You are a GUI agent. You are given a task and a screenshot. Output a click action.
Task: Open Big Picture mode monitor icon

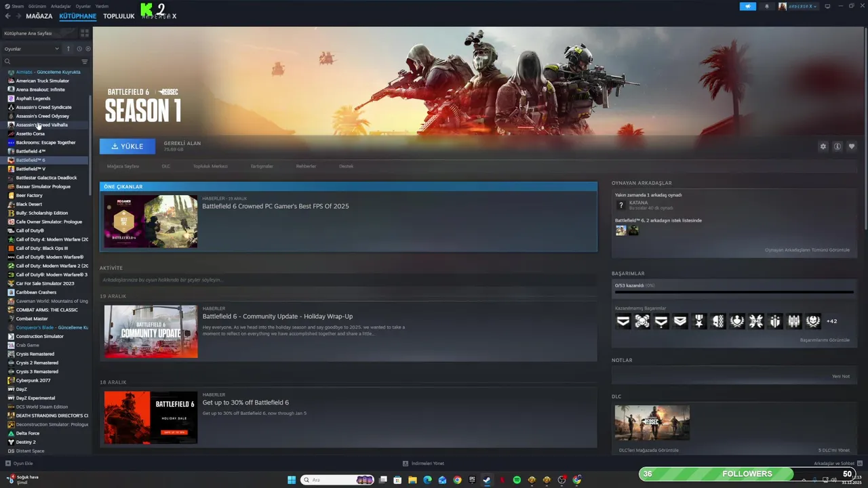[x=827, y=6]
